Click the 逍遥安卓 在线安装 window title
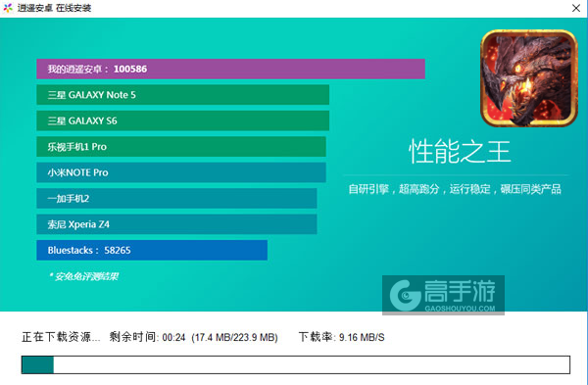588x385 pixels. 54,8
